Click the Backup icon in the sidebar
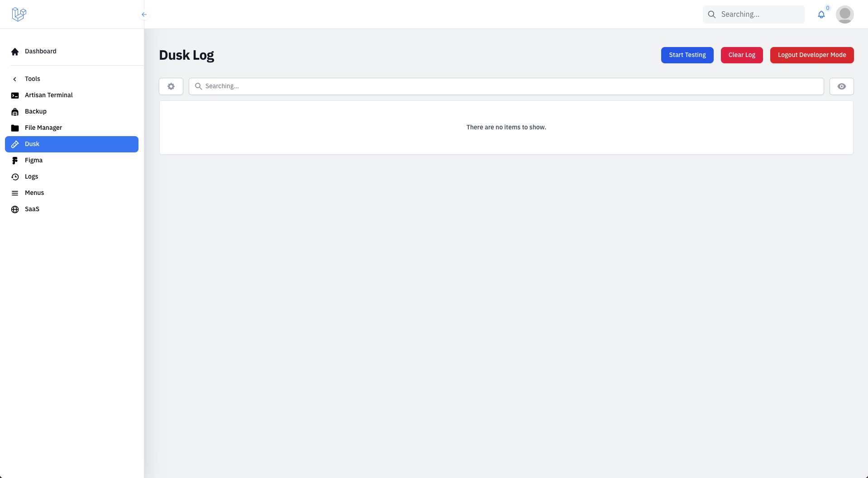 coord(15,112)
